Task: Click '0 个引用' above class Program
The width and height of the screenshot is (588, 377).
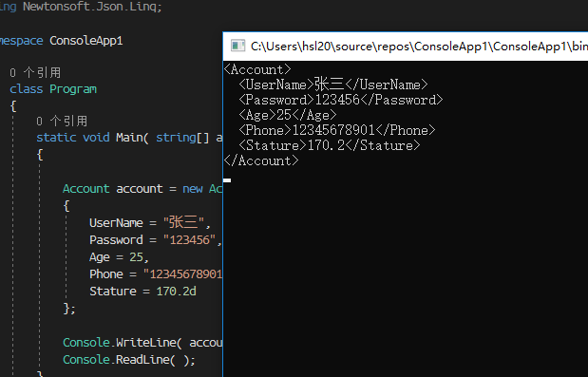Action: [35, 72]
